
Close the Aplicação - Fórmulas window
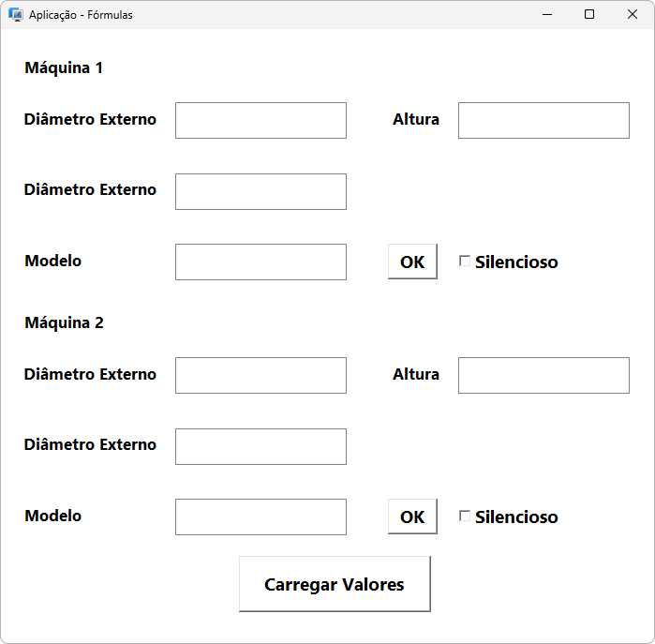tap(633, 15)
